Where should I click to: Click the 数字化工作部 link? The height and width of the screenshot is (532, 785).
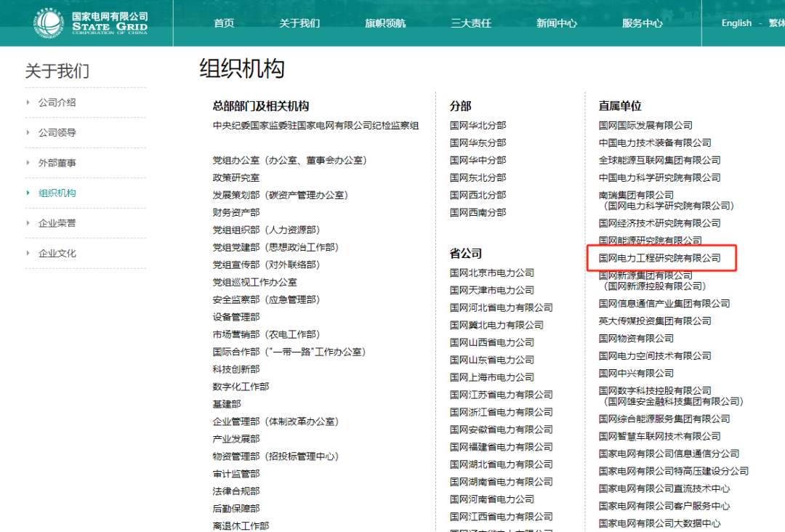pos(241,387)
